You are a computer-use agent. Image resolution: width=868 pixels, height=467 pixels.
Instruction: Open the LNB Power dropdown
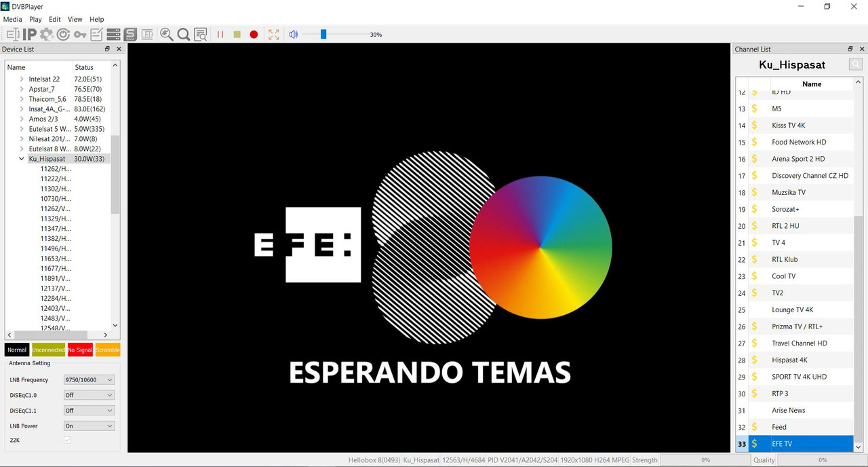tap(89, 426)
